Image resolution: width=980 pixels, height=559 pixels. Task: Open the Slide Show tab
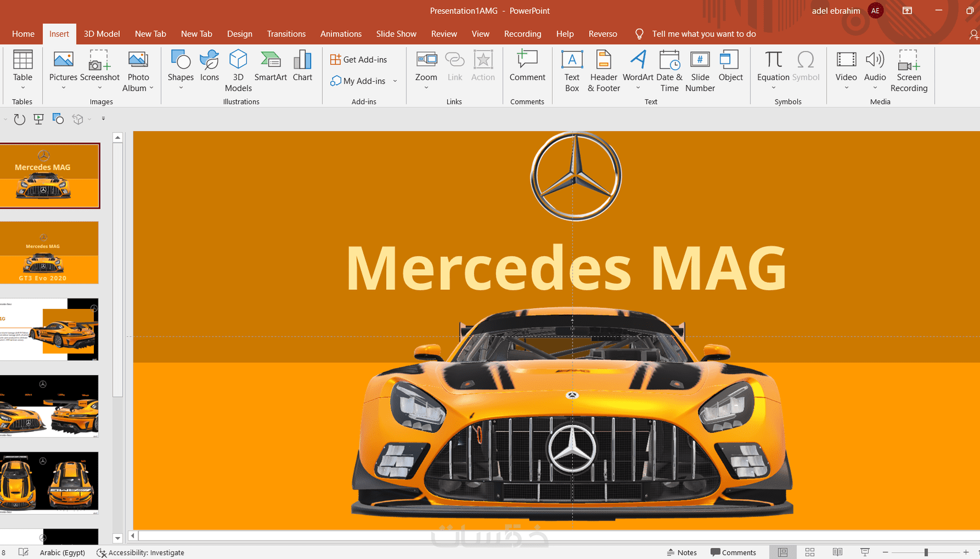point(396,34)
